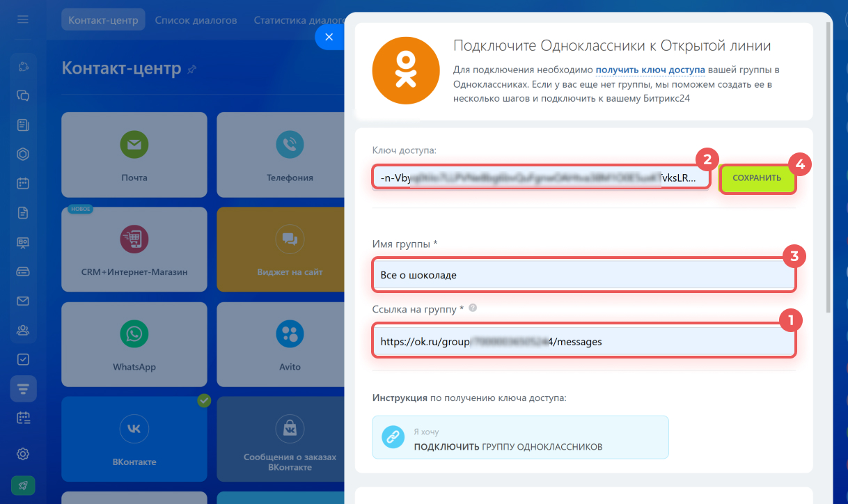Viewport: 848px width, 504px height.
Task: Click the hexagon icon in the sidebar
Action: [23, 155]
